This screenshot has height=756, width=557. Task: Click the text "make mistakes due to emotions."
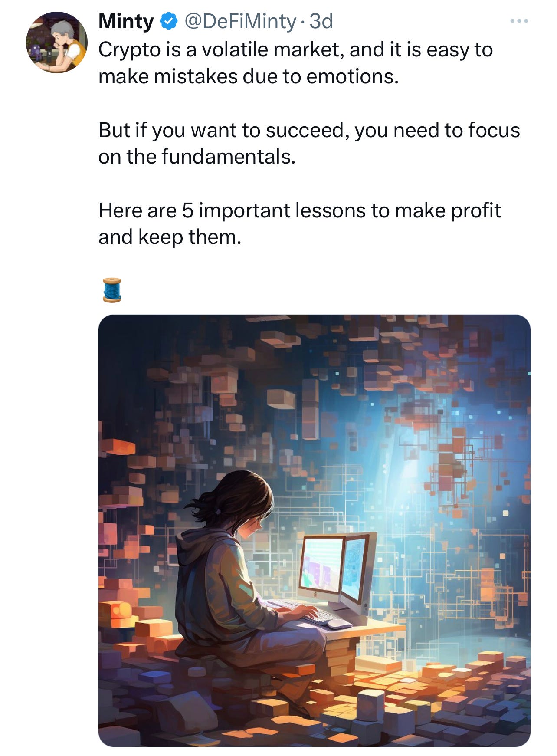248,77
